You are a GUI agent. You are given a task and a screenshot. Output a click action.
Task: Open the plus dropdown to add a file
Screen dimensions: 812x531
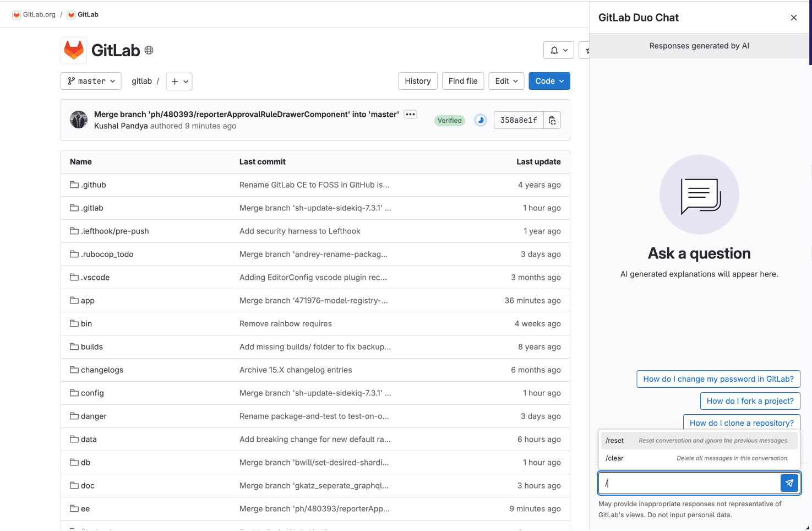(x=179, y=81)
